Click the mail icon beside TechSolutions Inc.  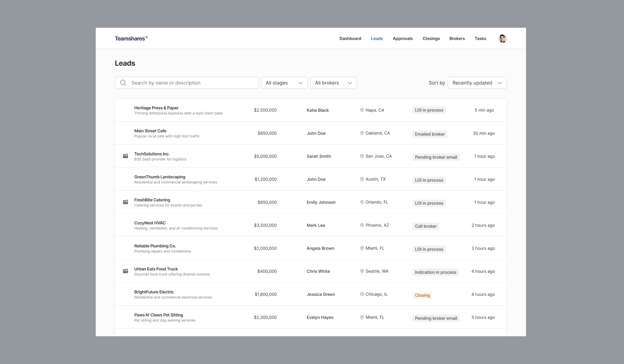pos(125,156)
